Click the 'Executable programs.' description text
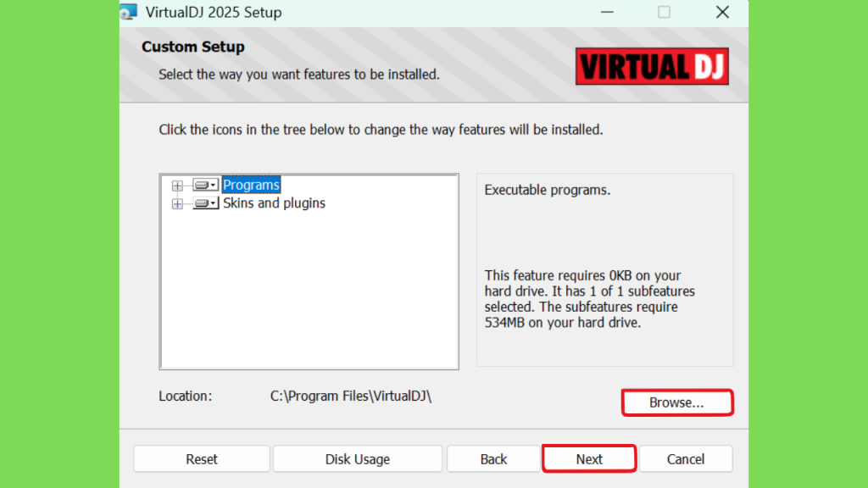The image size is (868, 488). click(x=547, y=190)
